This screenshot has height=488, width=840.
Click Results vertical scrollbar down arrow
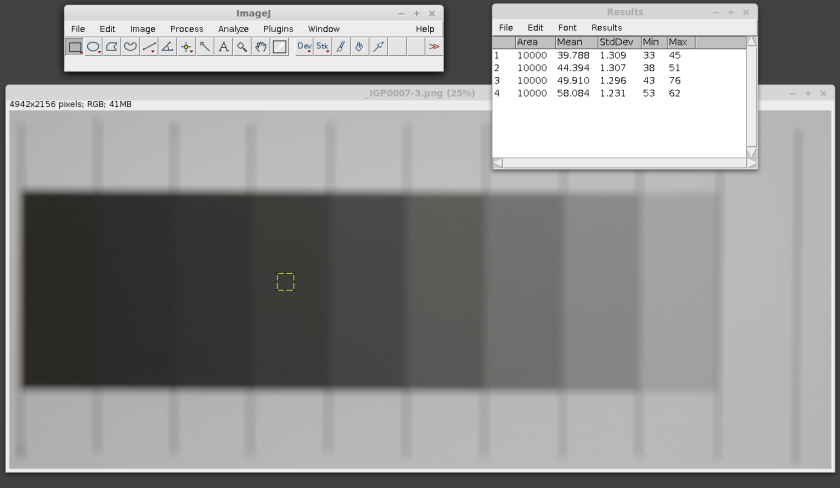pyautogui.click(x=752, y=152)
